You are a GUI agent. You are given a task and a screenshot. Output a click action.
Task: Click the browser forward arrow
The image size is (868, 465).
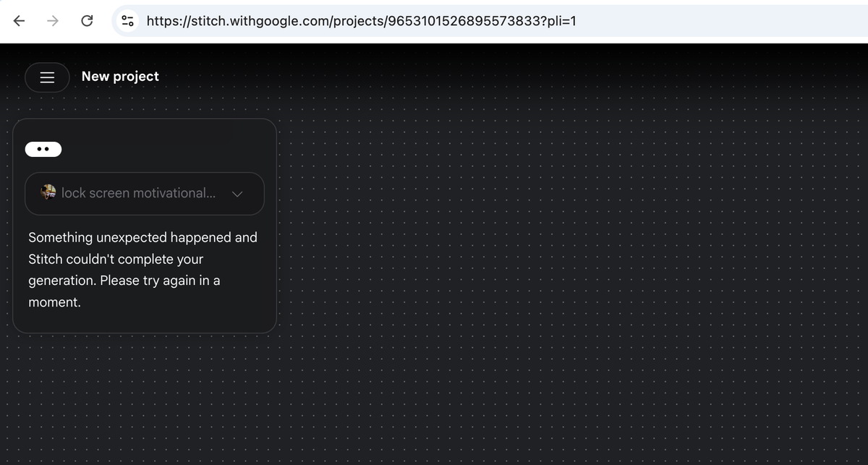53,21
